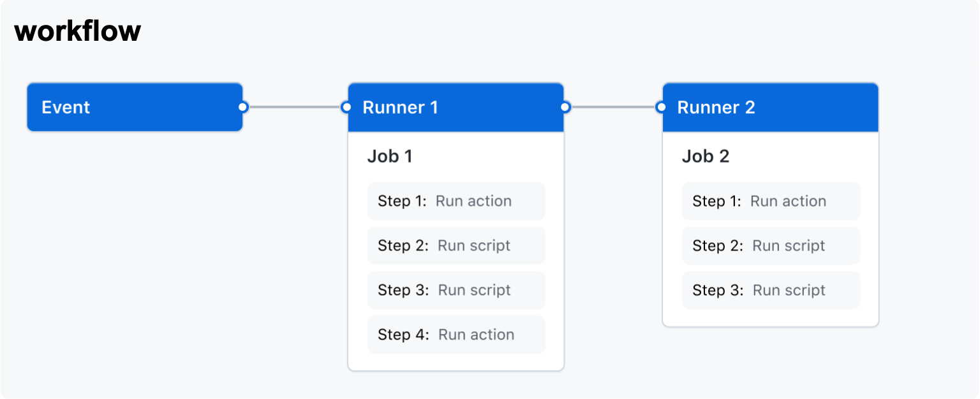Open the Job 2 label
Viewport: 980px width, 399px height.
pos(706,156)
